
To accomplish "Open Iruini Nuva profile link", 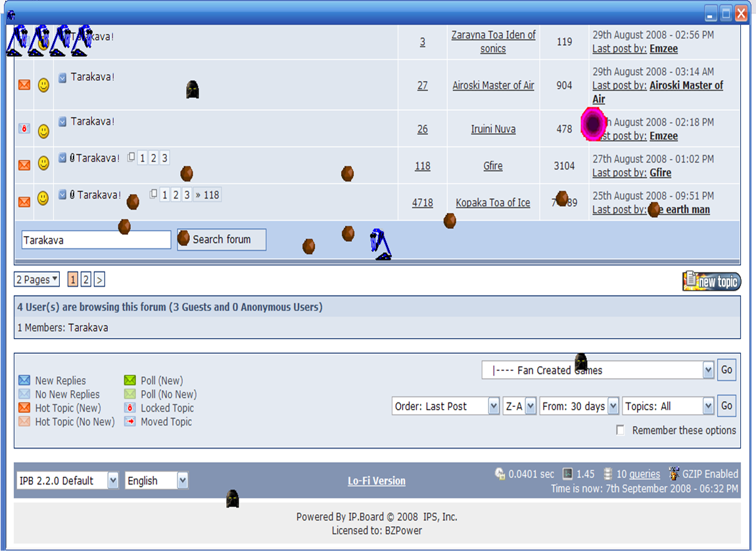I will tap(493, 129).
